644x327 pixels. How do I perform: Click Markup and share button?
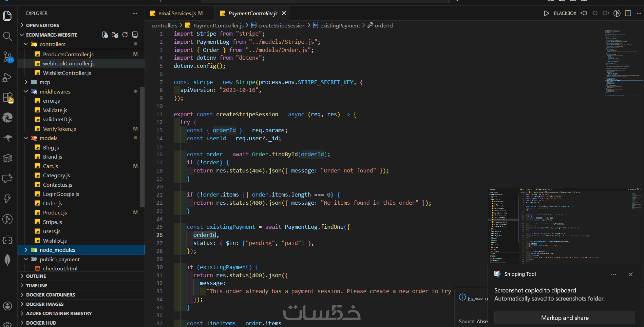coord(565,318)
